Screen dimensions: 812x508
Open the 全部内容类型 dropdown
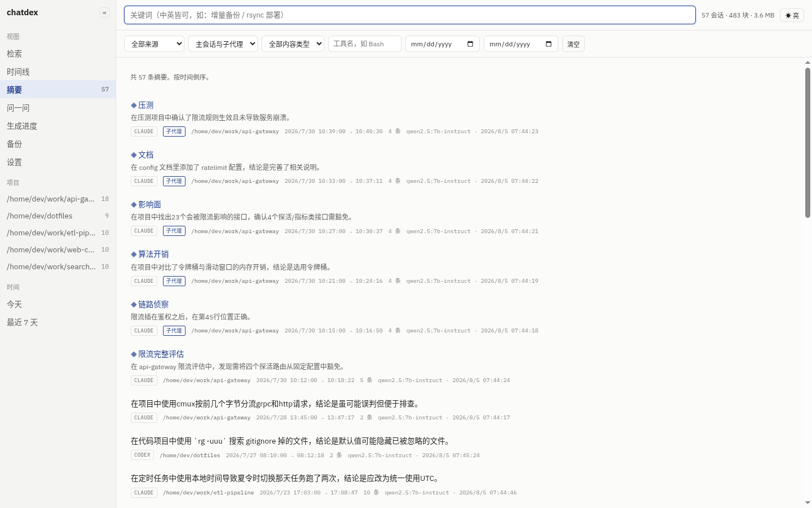(x=293, y=44)
